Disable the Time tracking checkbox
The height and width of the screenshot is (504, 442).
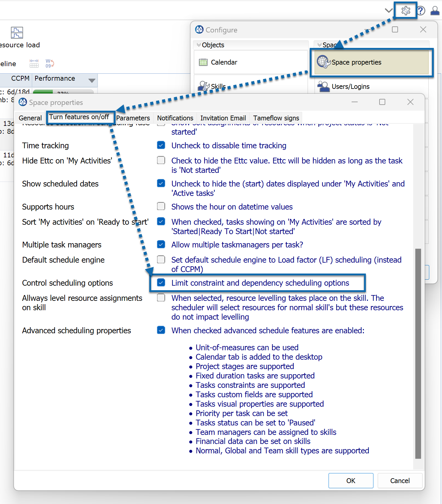161,145
